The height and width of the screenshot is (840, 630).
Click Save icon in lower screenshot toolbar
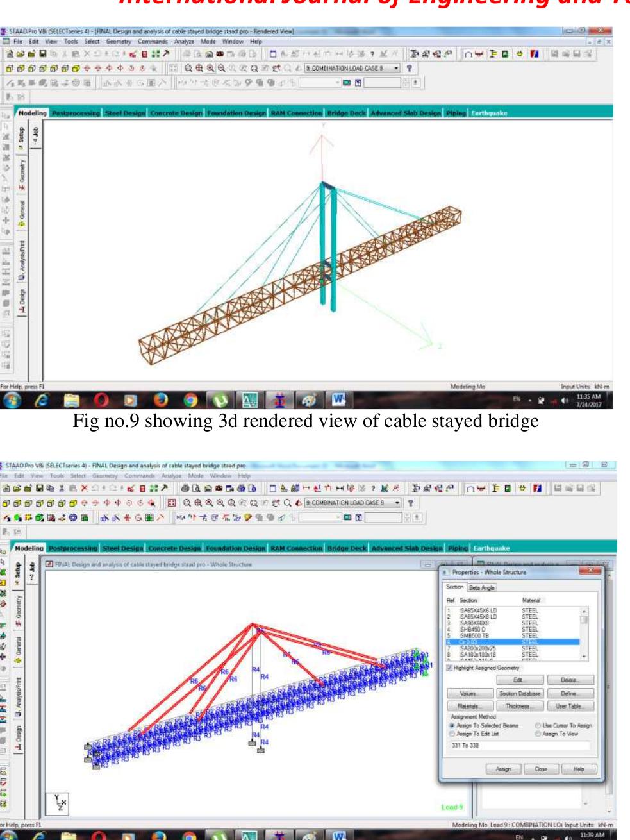tap(38, 489)
